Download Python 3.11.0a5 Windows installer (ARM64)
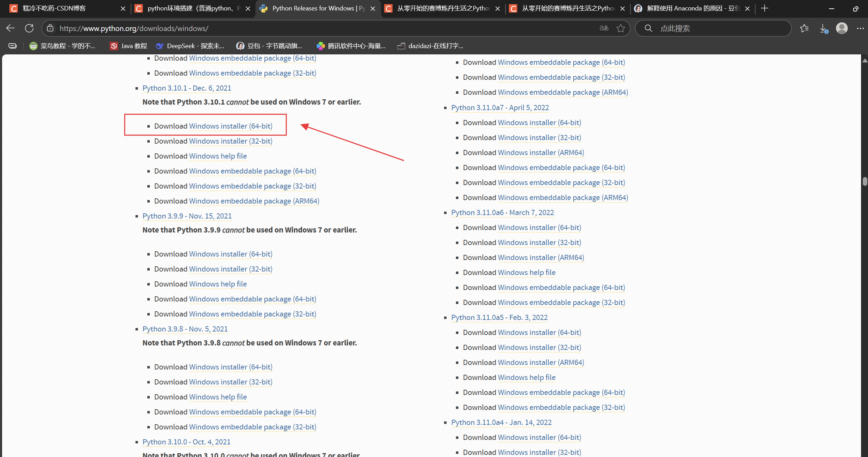Image resolution: width=868 pixels, height=457 pixels. click(541, 363)
